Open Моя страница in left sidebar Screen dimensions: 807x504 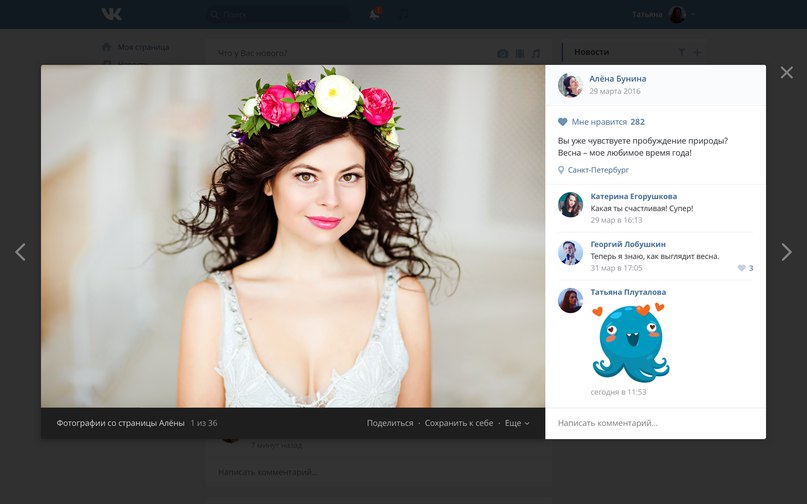coord(143,47)
